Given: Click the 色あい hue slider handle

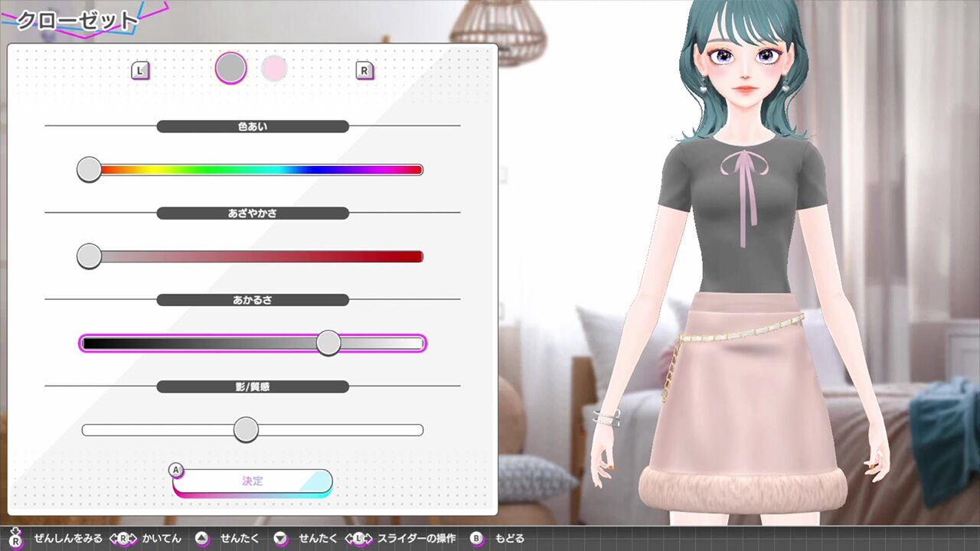Looking at the screenshot, I should [88, 169].
